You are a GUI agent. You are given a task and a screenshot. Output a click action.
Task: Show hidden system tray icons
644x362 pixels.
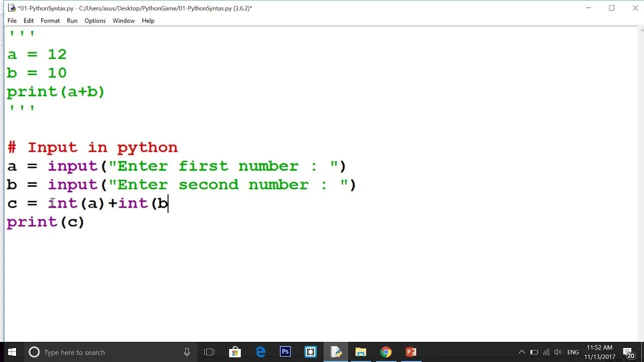click(x=522, y=352)
